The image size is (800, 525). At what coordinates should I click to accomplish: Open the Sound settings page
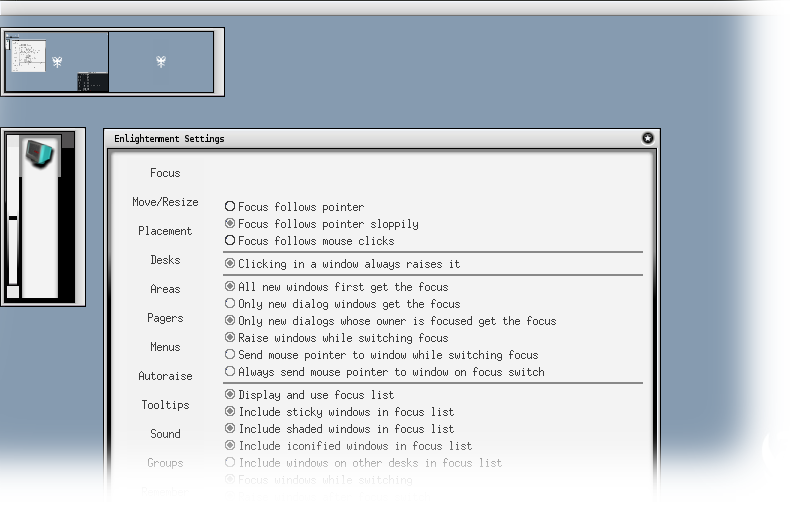(x=165, y=434)
